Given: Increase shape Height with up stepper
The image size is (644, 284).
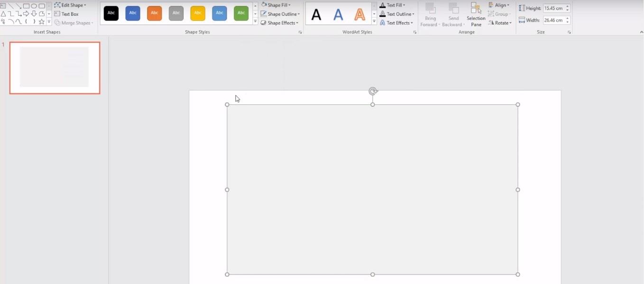Looking at the screenshot, I should point(568,6).
